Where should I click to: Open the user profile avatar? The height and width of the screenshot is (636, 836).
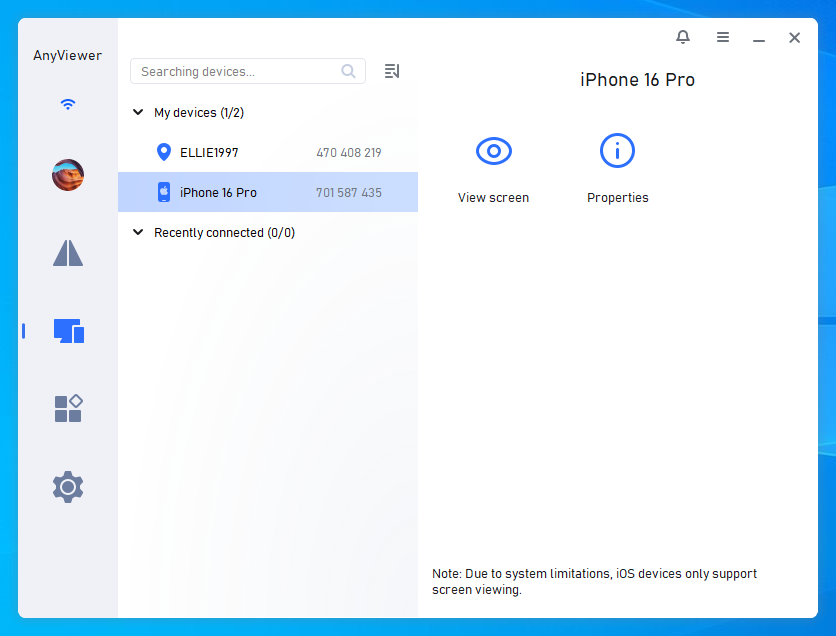coord(68,175)
